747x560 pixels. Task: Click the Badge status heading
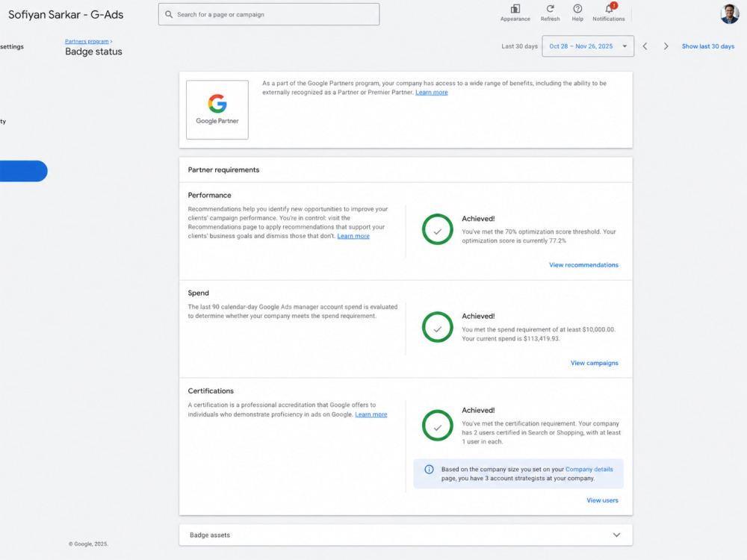(x=93, y=52)
